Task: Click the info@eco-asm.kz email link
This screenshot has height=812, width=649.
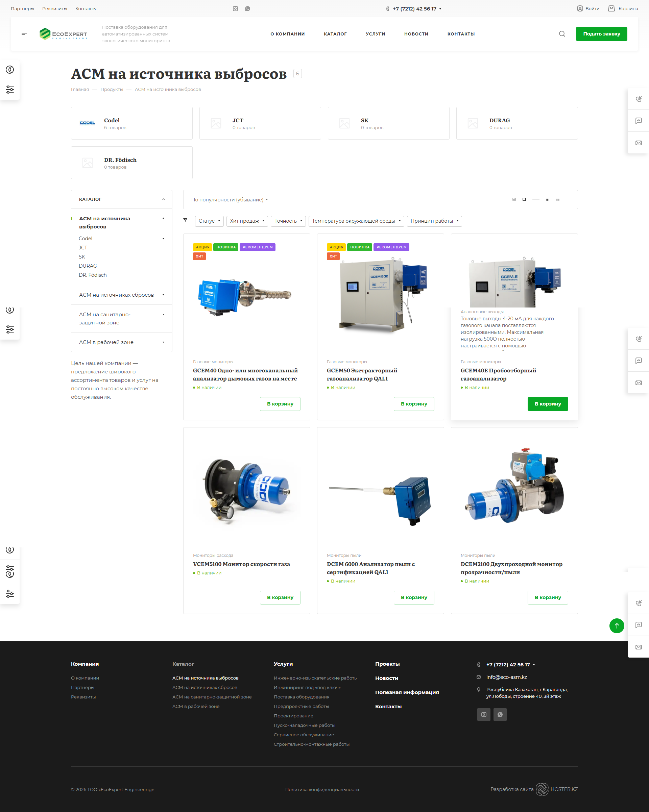Action: (x=506, y=677)
